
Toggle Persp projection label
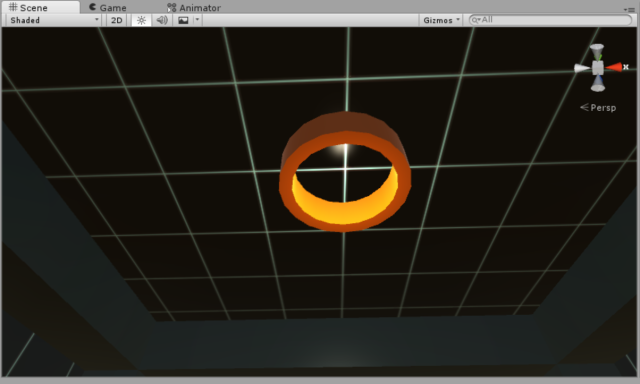tap(598, 107)
